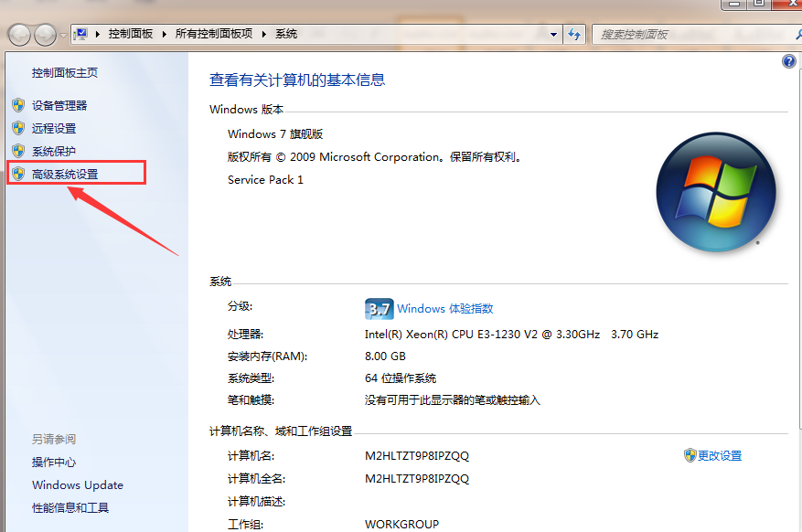The image size is (802, 532).
Task: Click the processor value Intel(R) Xeon(R) text
Action: point(511,335)
